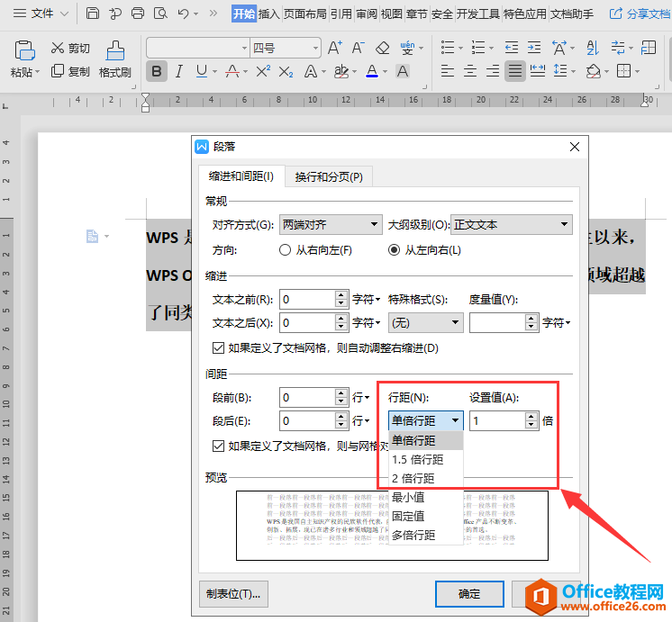Image resolution: width=672 pixels, height=622 pixels.
Task: Center align text icon
Action: tap(470, 70)
